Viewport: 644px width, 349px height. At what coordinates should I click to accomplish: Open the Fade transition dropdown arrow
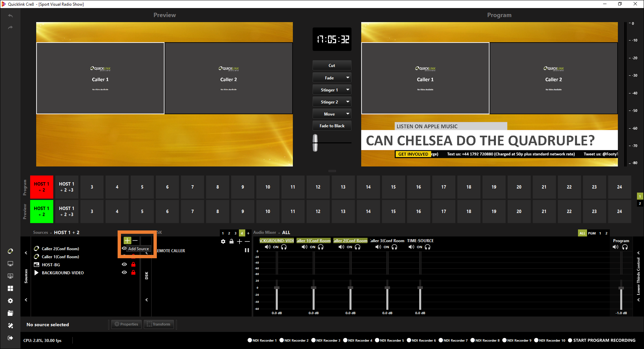coord(348,78)
